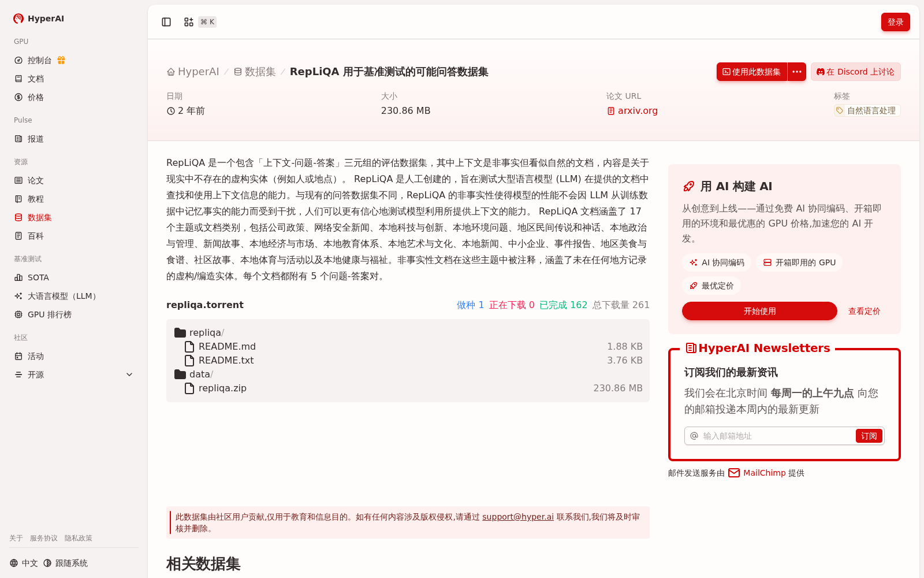Click the data/ folder icon
This screenshot has width=924, height=578.
pyautogui.click(x=180, y=374)
